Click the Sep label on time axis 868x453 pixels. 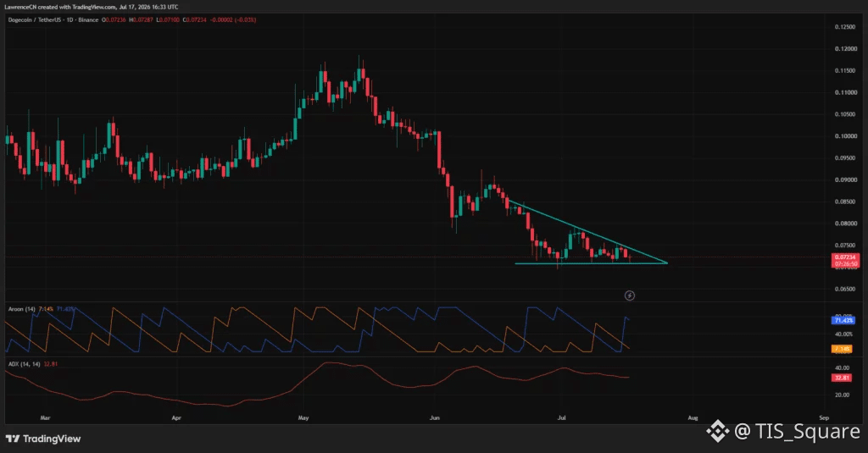click(x=824, y=417)
